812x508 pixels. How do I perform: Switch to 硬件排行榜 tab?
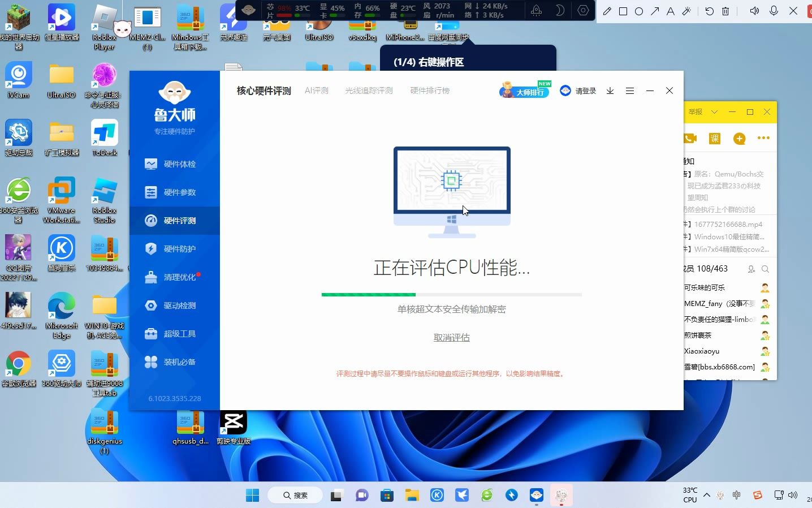tap(430, 91)
